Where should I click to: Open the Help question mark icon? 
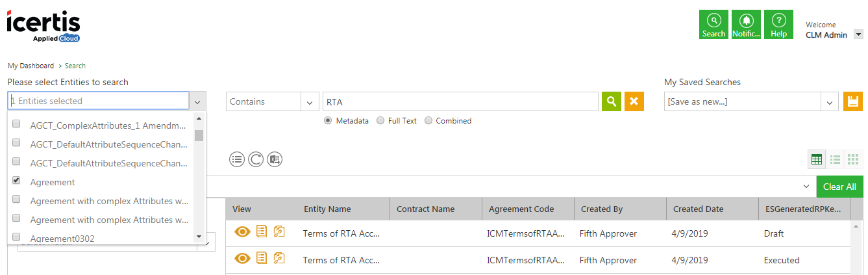(x=778, y=25)
